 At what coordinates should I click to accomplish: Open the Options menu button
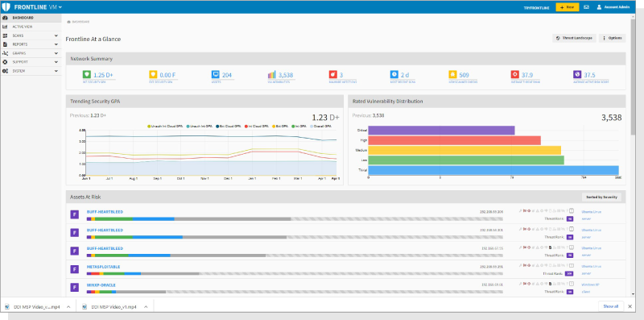612,38
